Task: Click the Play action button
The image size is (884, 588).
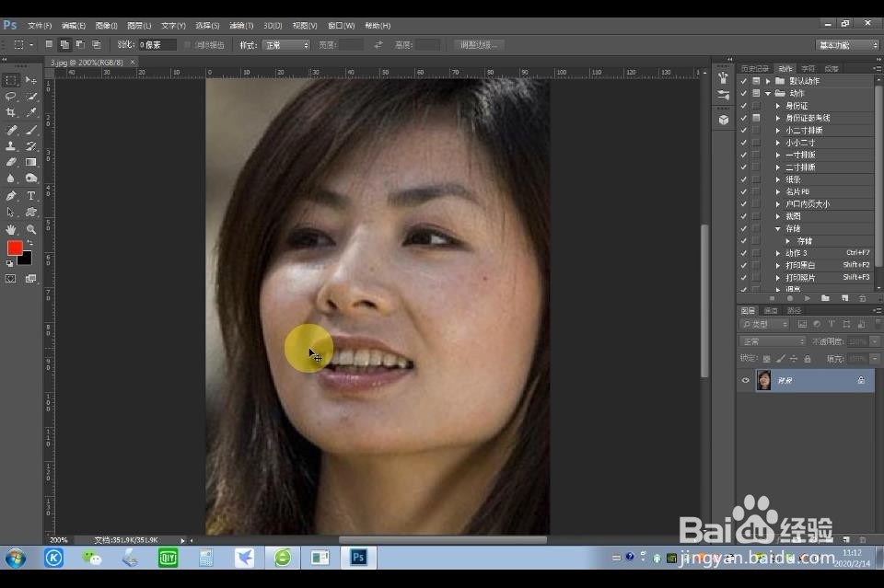Action: [807, 298]
